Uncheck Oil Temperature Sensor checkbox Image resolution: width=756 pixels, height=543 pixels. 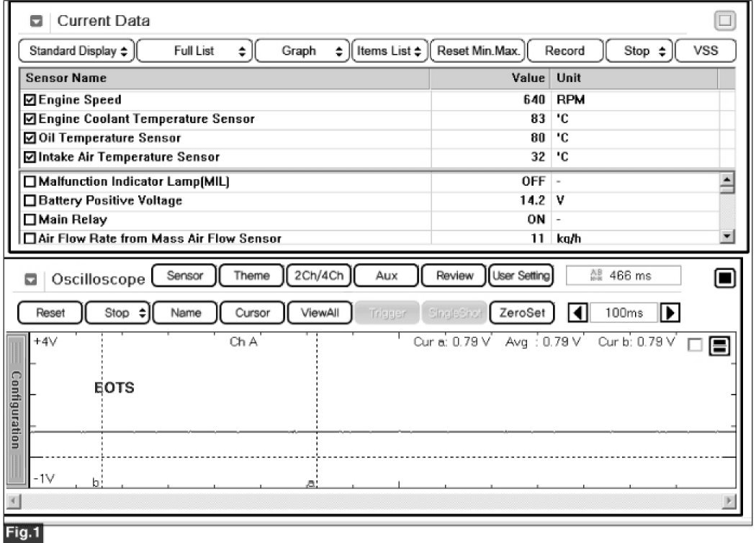point(30,138)
